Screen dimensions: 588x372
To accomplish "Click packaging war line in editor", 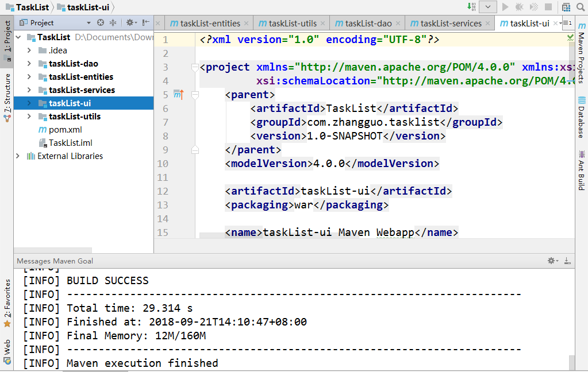I will pos(306,205).
